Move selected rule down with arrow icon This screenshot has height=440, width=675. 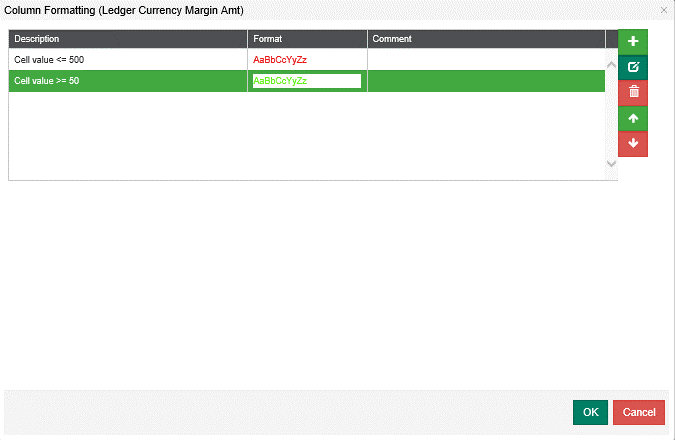coord(633,144)
